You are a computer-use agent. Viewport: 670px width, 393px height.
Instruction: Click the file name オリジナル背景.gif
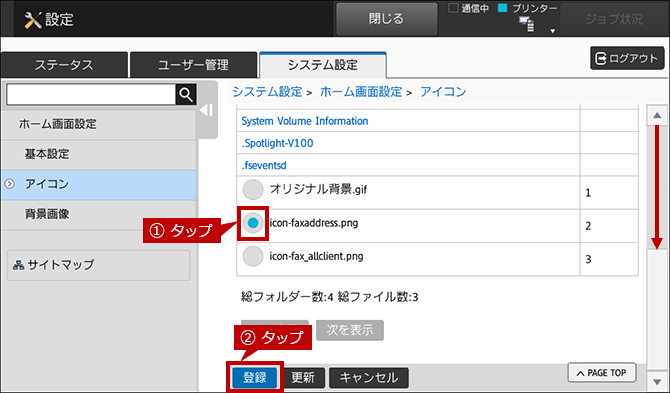(318, 189)
